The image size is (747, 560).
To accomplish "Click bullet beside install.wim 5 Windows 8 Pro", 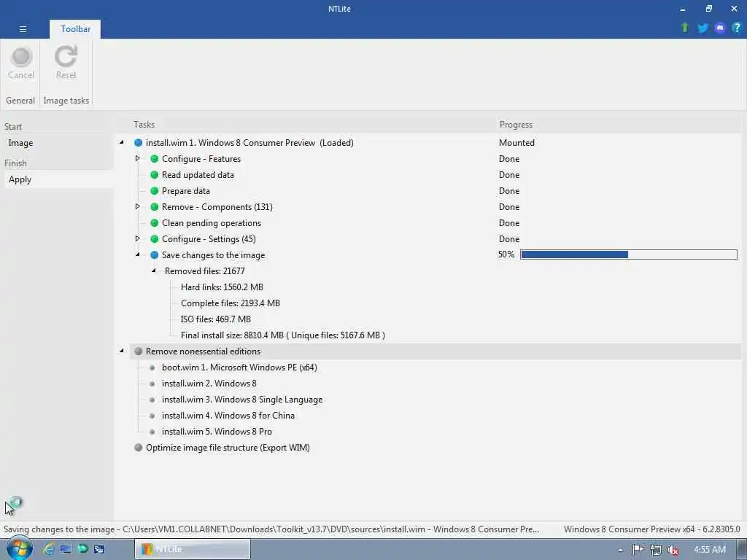I will (152, 432).
